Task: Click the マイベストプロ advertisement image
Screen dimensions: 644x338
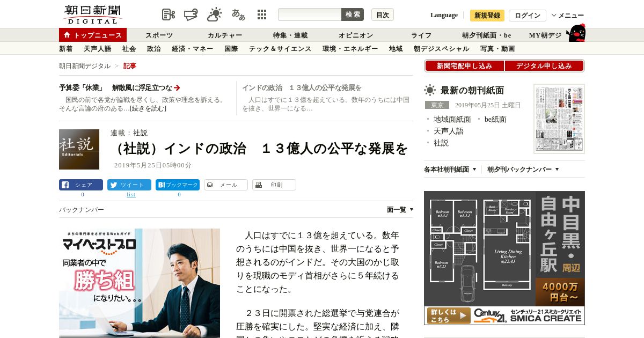Action: point(140,283)
